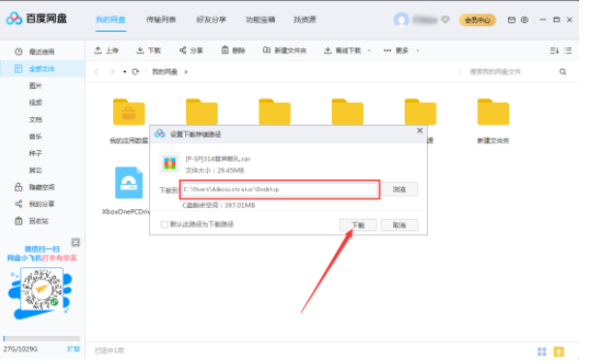606x364 pixels.
Task: Switch to list view icon
Action: tap(567, 50)
